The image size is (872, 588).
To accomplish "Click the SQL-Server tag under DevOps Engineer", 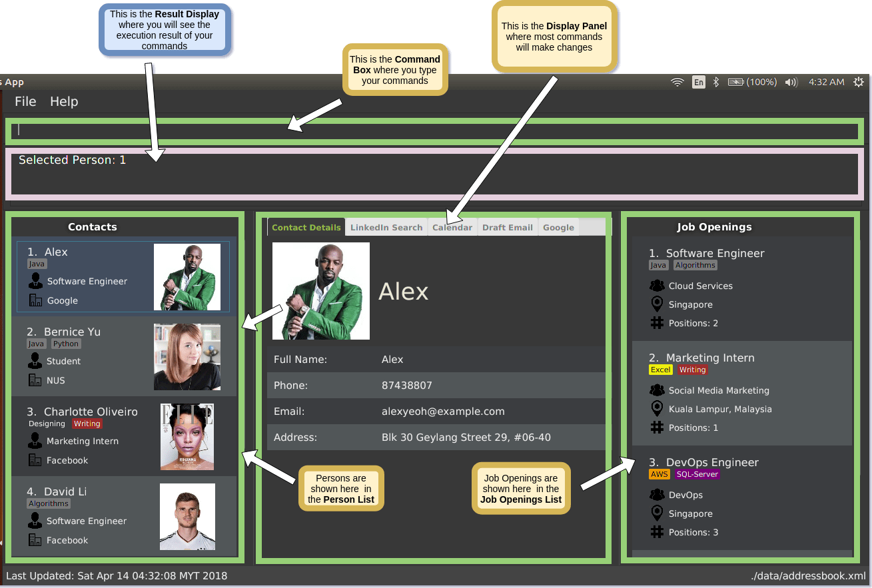I will pos(697,474).
